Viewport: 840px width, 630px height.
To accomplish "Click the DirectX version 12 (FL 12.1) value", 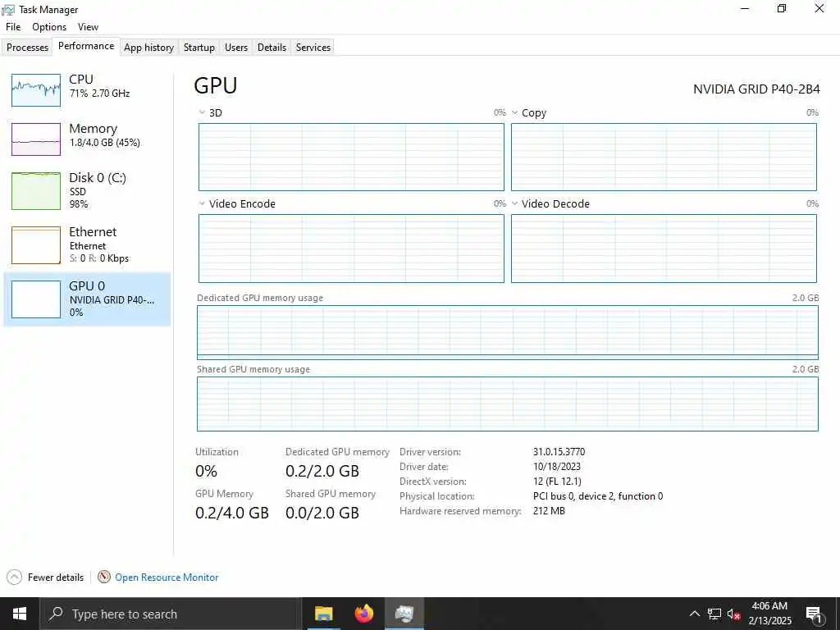I will pos(557,481).
